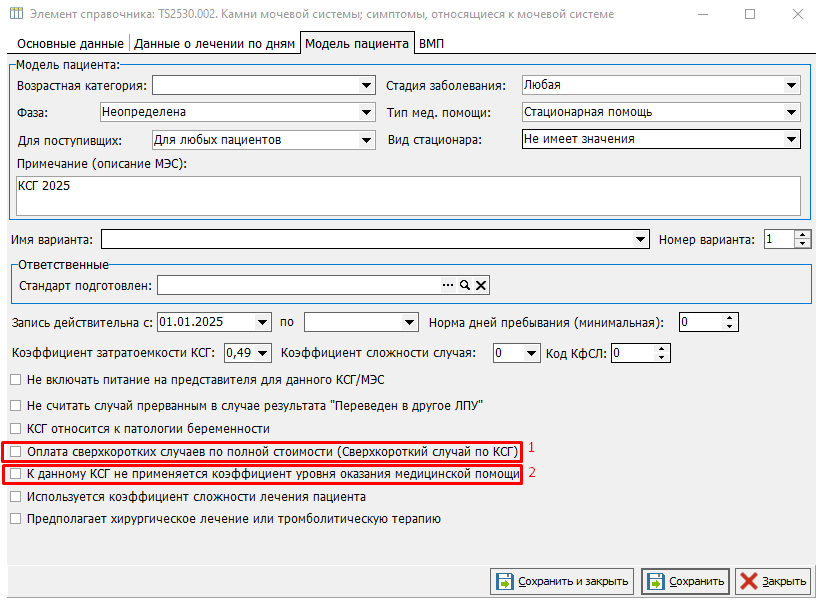This screenshot has height=602, width=822.
Task: Check Используется коэффициент сложности лечения пациента
Action: tap(15, 496)
